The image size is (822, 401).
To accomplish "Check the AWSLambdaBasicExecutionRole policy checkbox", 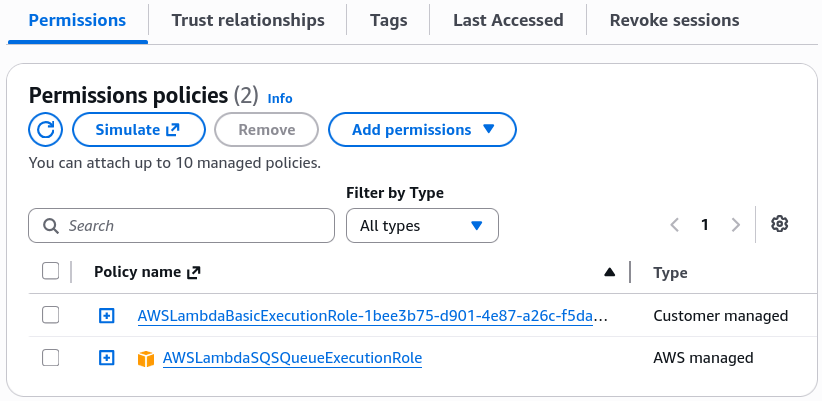I will pos(50,316).
